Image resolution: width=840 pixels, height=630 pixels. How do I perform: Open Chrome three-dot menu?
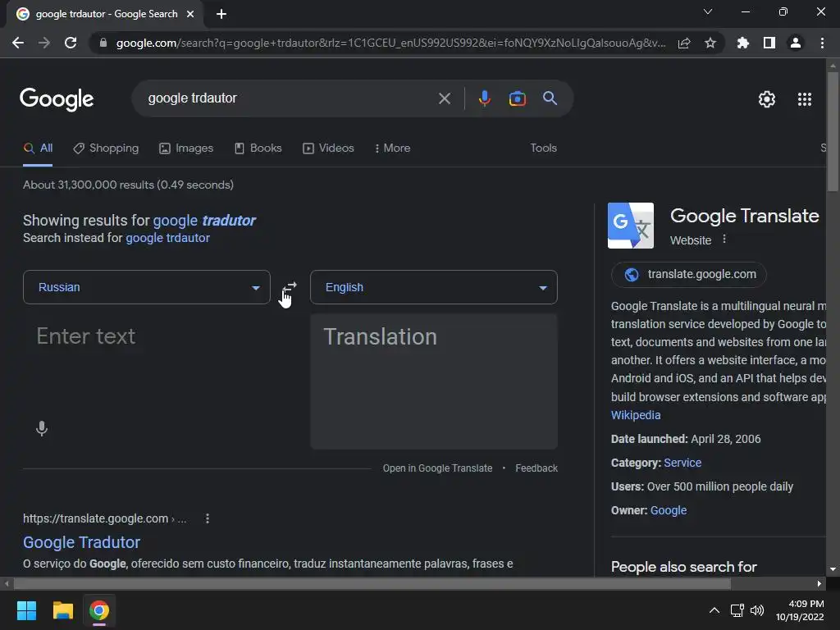(822, 43)
